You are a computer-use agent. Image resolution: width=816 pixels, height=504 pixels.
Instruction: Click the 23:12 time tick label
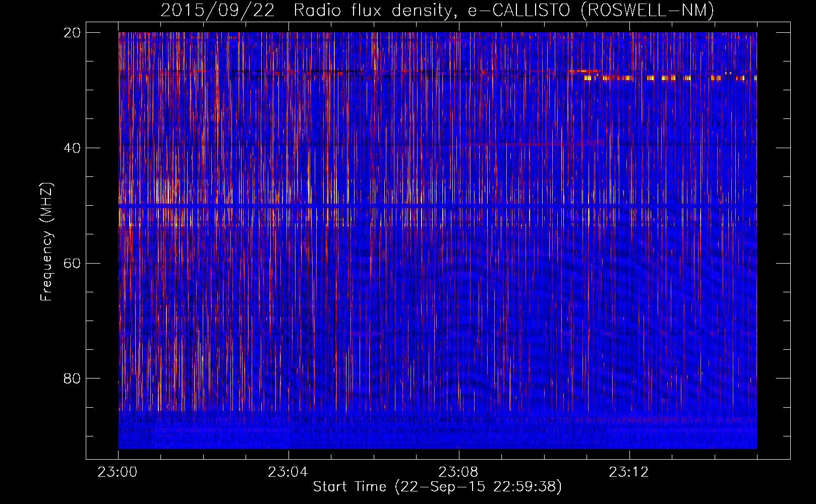click(x=629, y=472)
